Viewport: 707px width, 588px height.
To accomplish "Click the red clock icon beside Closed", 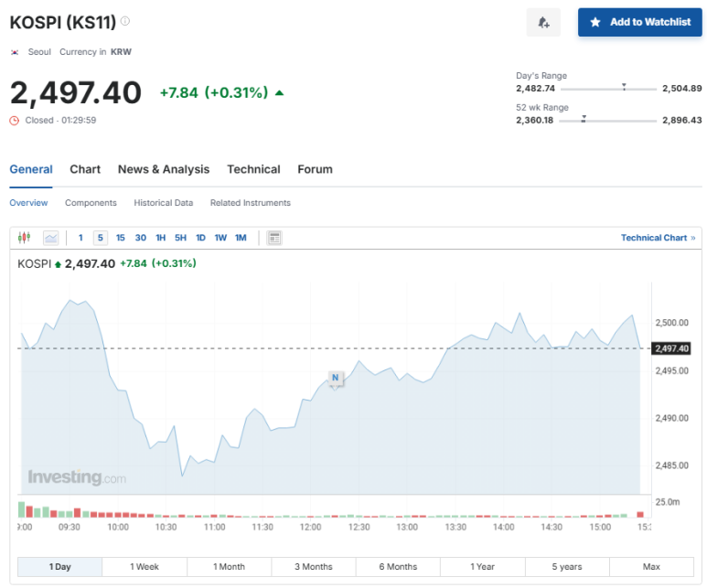I will (x=15, y=121).
